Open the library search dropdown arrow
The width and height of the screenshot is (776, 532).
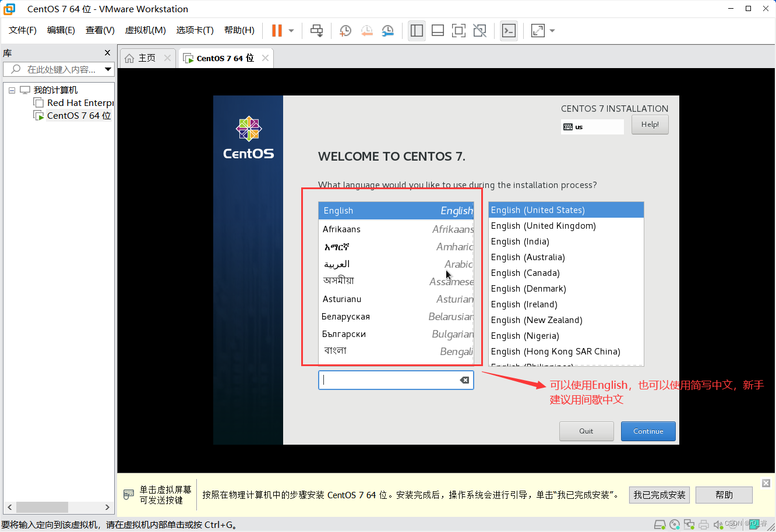coord(108,69)
